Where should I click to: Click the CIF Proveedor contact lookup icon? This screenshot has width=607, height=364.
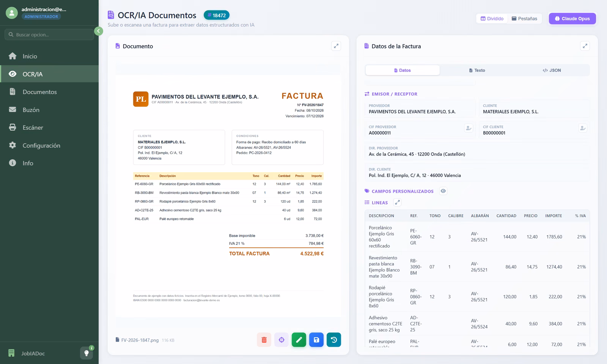pyautogui.click(x=469, y=128)
